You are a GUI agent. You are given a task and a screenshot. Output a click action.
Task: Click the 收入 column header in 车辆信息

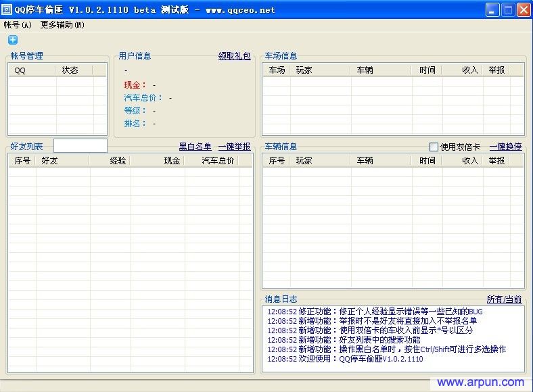tap(462, 161)
